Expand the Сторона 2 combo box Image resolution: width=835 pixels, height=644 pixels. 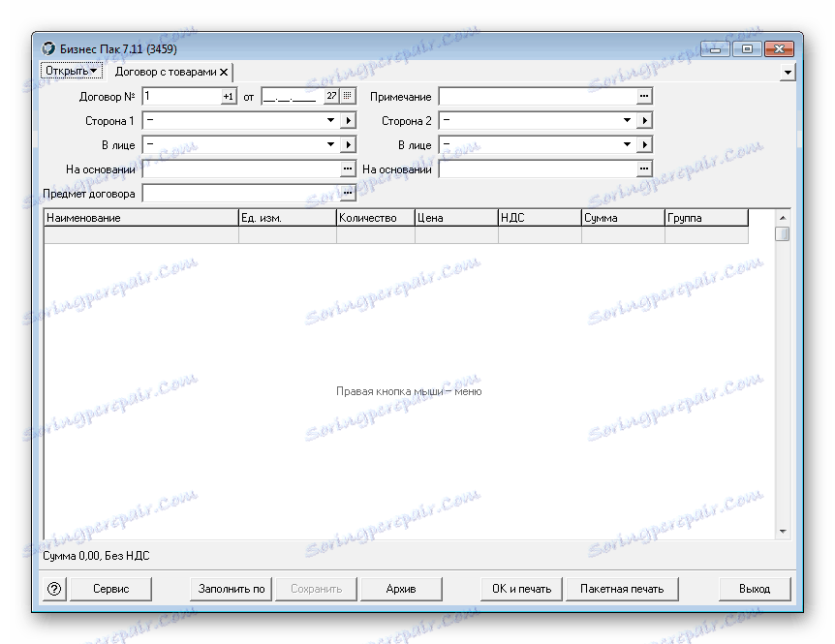(627, 120)
